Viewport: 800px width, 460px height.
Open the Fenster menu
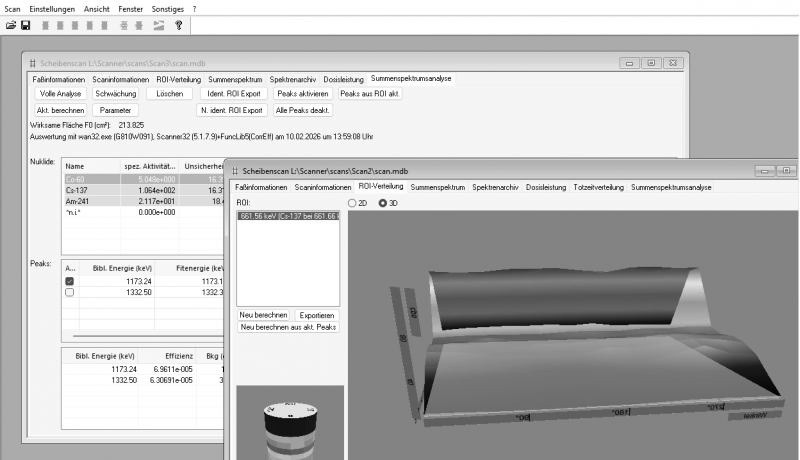[130, 7]
